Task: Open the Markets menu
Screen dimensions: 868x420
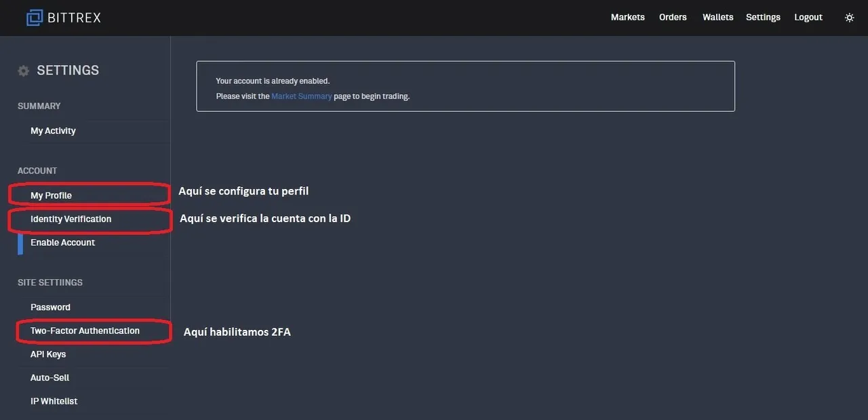Action: pos(627,17)
